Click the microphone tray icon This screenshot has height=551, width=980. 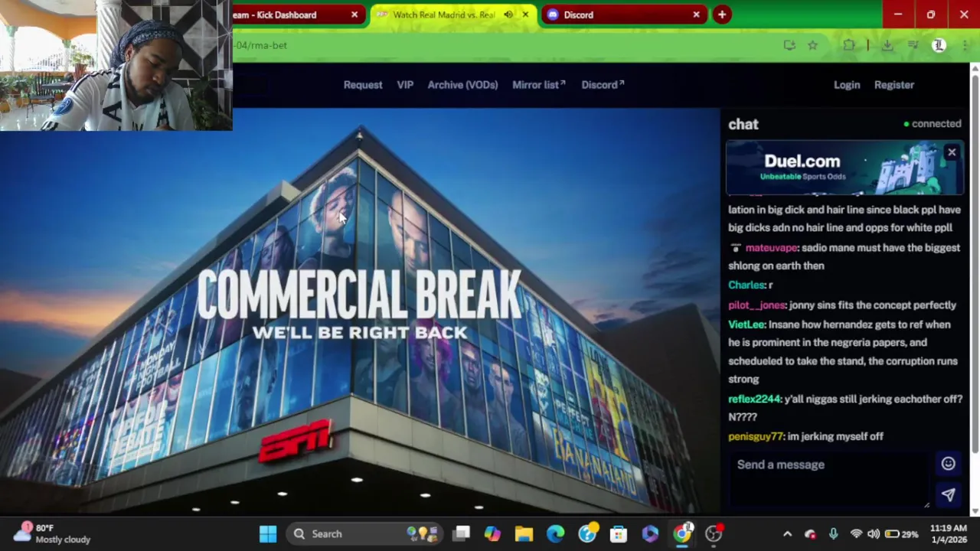(x=833, y=533)
